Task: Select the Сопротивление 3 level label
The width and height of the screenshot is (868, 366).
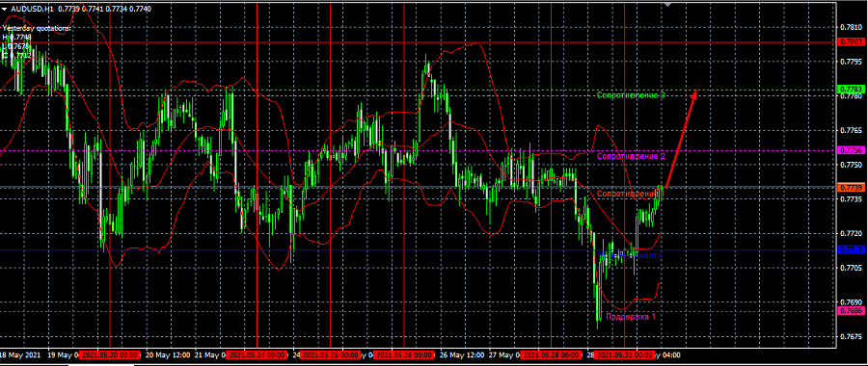Action: [631, 95]
